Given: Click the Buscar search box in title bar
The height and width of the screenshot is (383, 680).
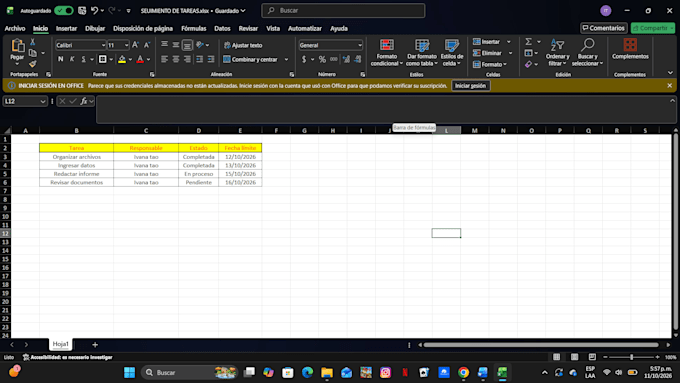Looking at the screenshot, I should [x=343, y=10].
